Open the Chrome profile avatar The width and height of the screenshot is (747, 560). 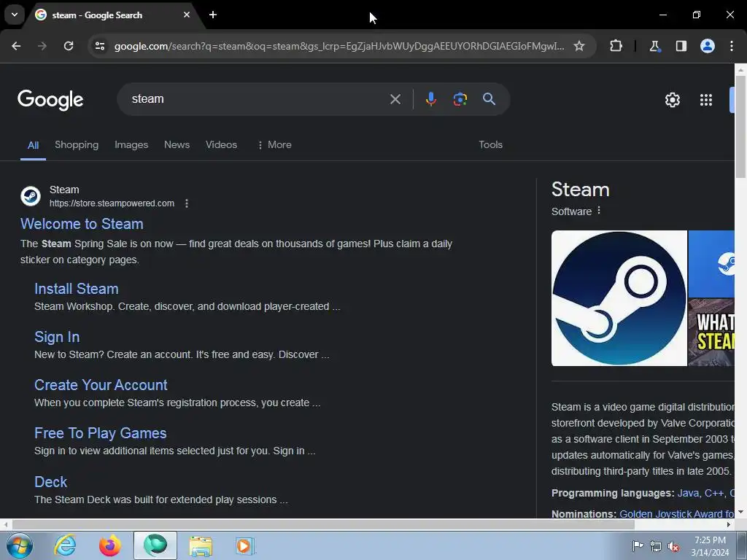coord(707,46)
